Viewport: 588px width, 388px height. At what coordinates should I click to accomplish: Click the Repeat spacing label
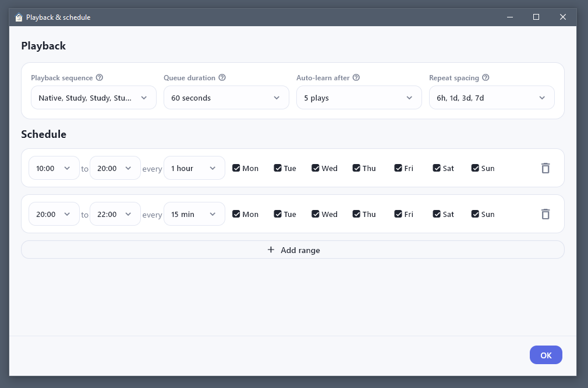pyautogui.click(x=454, y=78)
